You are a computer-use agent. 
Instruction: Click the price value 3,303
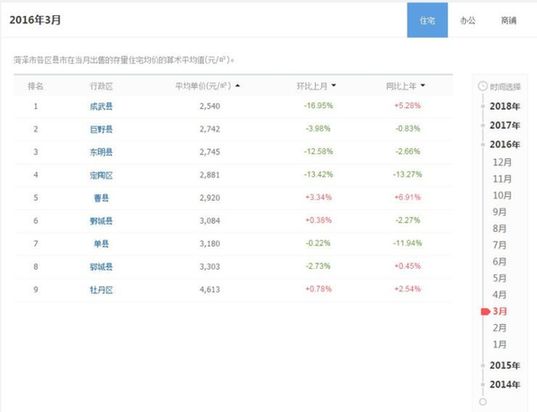point(210,266)
